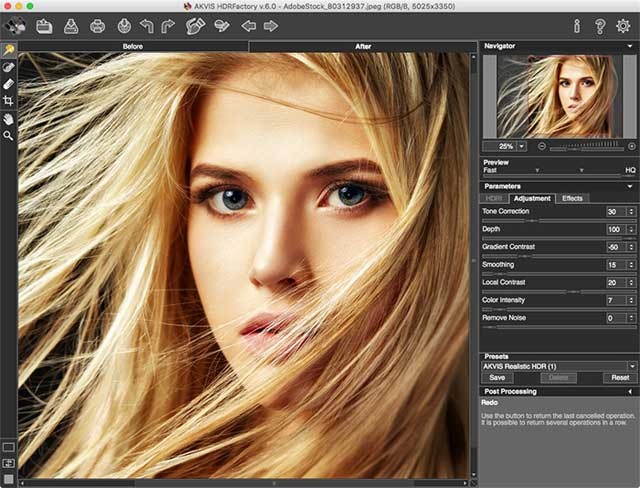This screenshot has width=640, height=488.
Task: Open Help with the question mark icon
Action: pyautogui.click(x=599, y=26)
